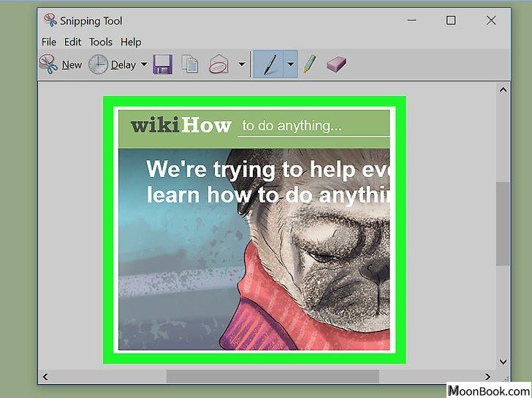Open the File menu
532x398 pixels.
(x=49, y=42)
